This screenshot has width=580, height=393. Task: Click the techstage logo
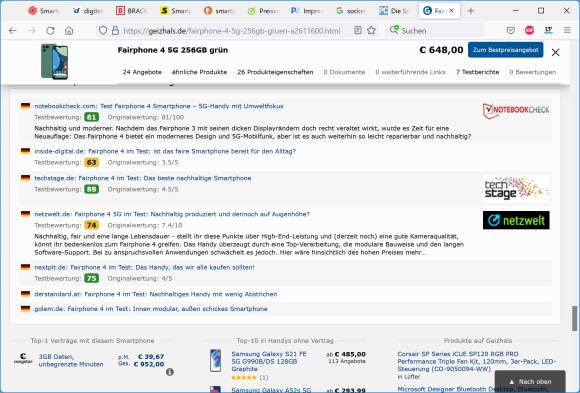click(x=516, y=188)
